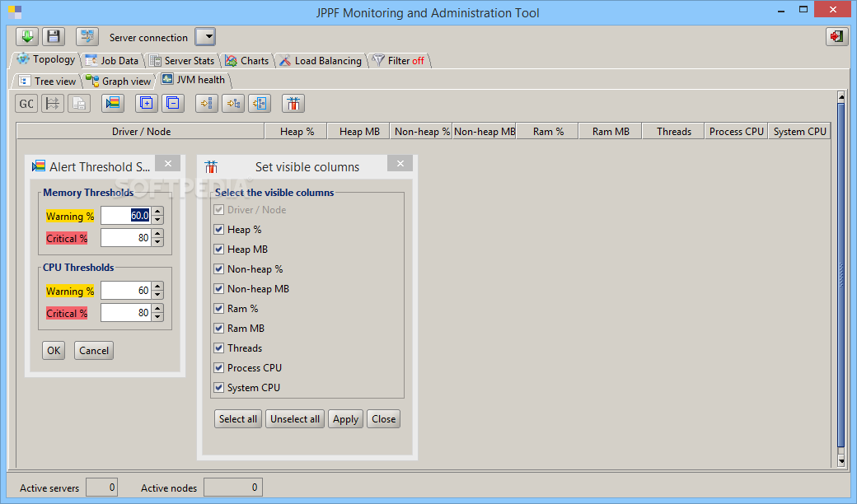Uncheck the Heap % checkbox
Viewport: 857px width, 504px height.
coord(218,229)
